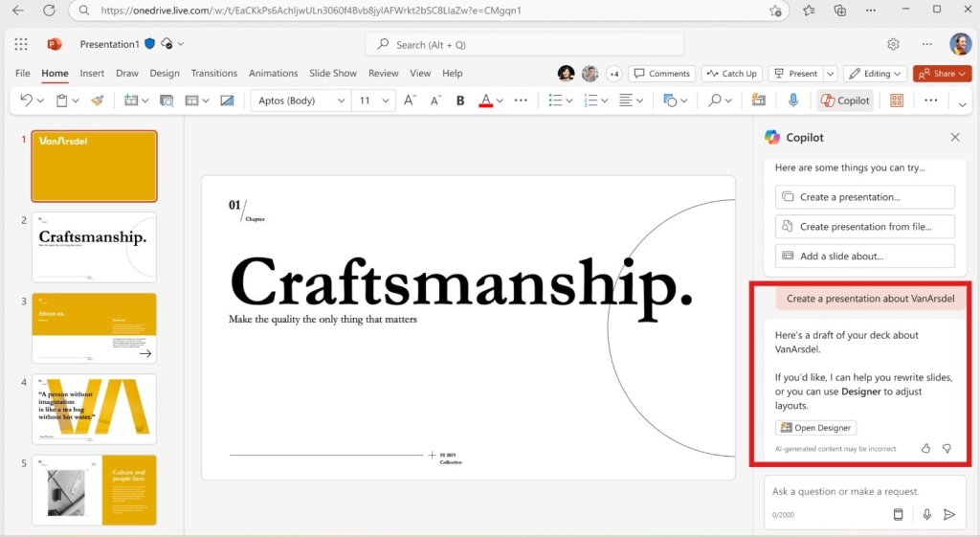Click the browser favorites star icon
980x537 pixels.
(809, 10)
